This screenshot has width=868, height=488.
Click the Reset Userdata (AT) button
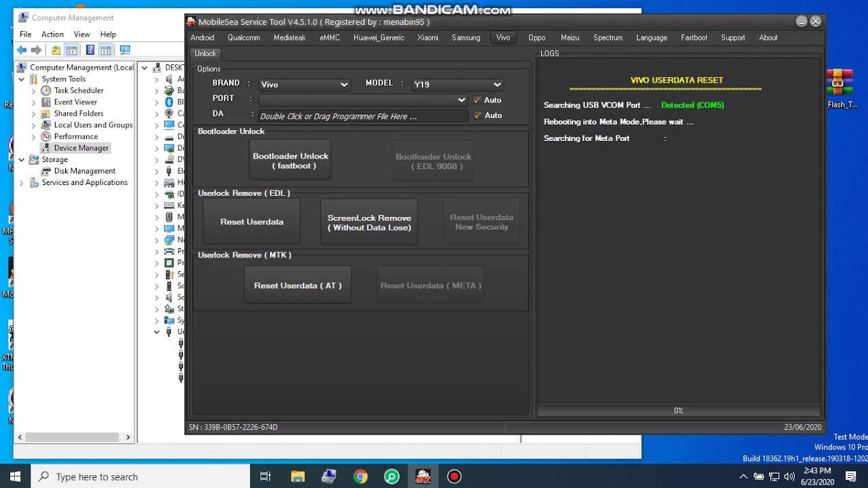tap(298, 285)
